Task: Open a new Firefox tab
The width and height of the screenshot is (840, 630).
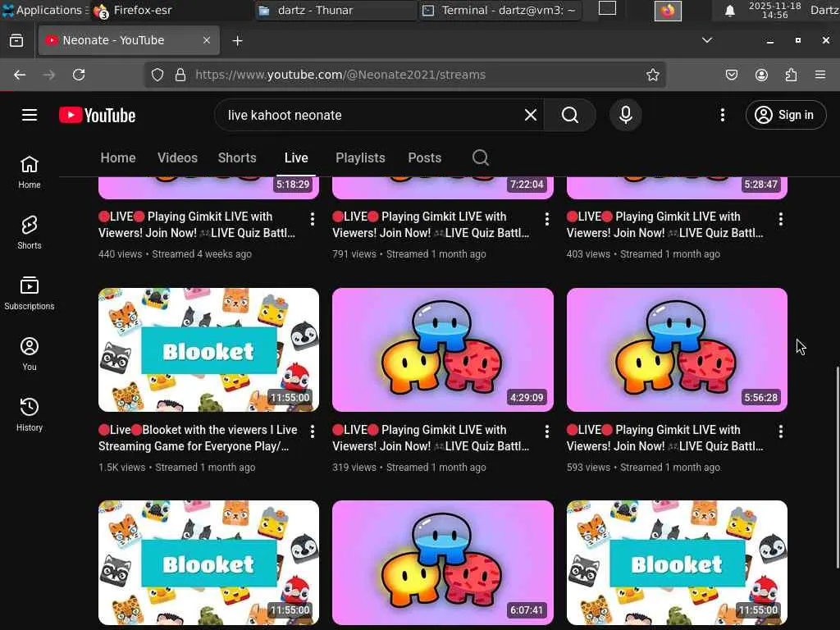Action: click(x=237, y=41)
